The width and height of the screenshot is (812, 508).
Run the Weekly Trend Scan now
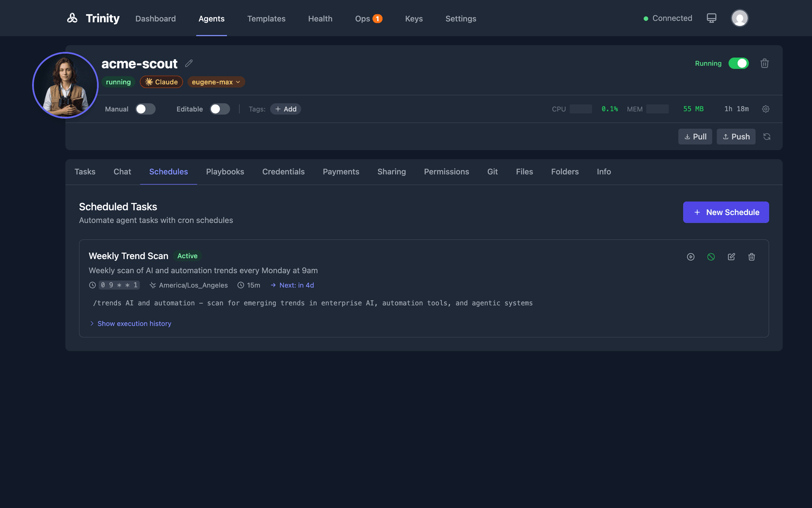691,257
